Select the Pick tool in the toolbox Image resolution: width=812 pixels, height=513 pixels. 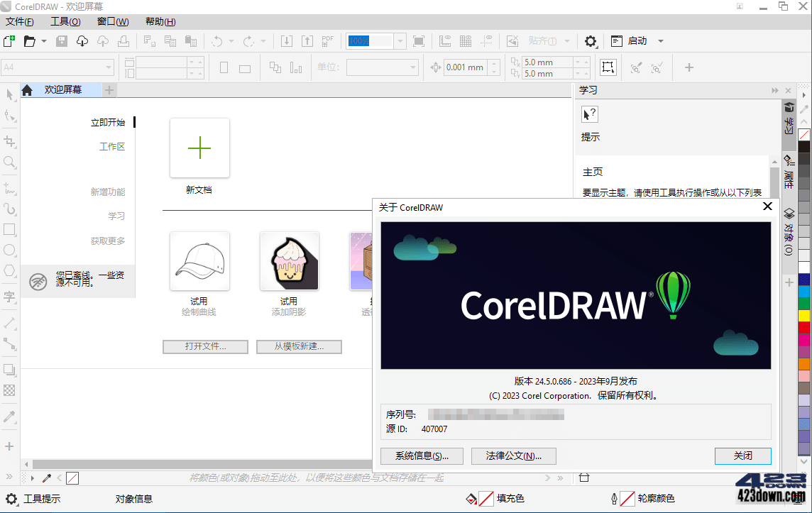click(x=10, y=94)
